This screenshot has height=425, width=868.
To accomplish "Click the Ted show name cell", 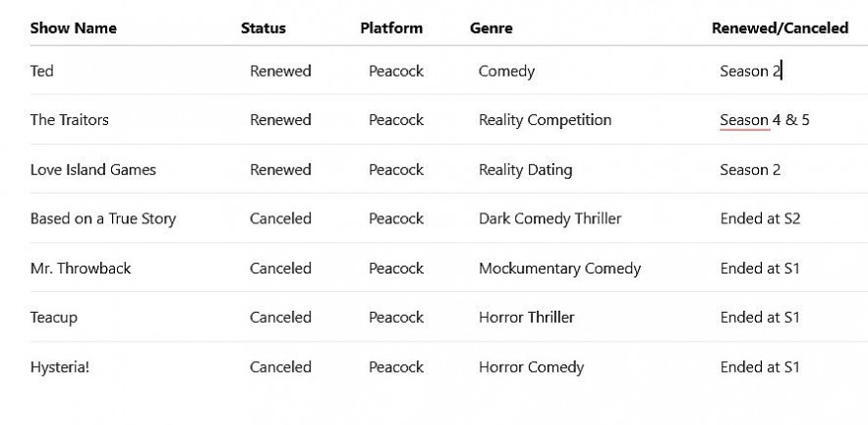I will (x=42, y=71).
